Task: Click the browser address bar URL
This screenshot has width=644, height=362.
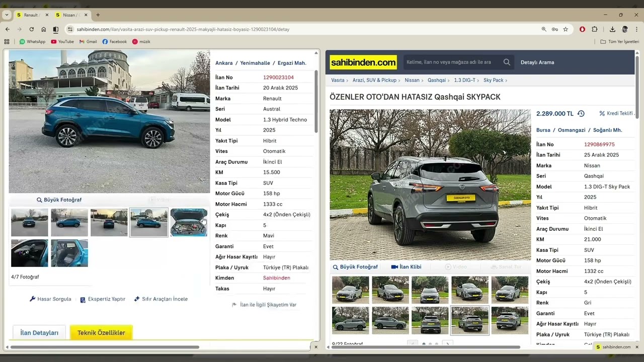Action: pos(183,29)
